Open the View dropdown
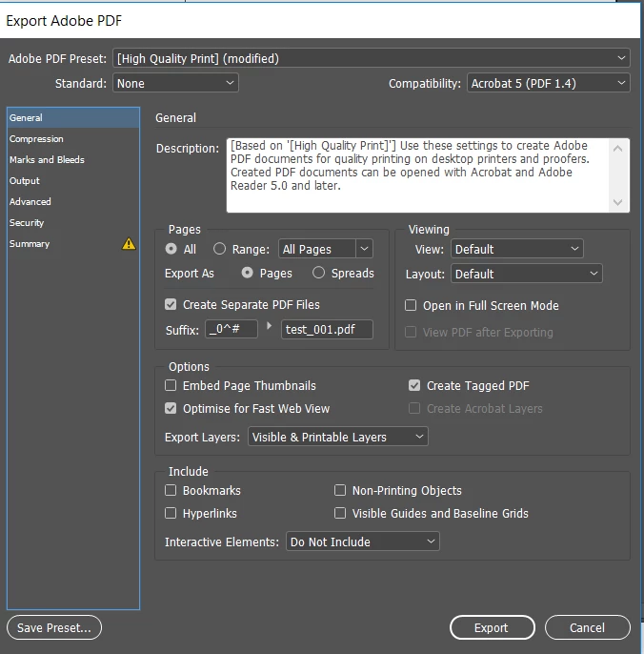Screen dimensions: 644x654 pyautogui.click(x=517, y=249)
